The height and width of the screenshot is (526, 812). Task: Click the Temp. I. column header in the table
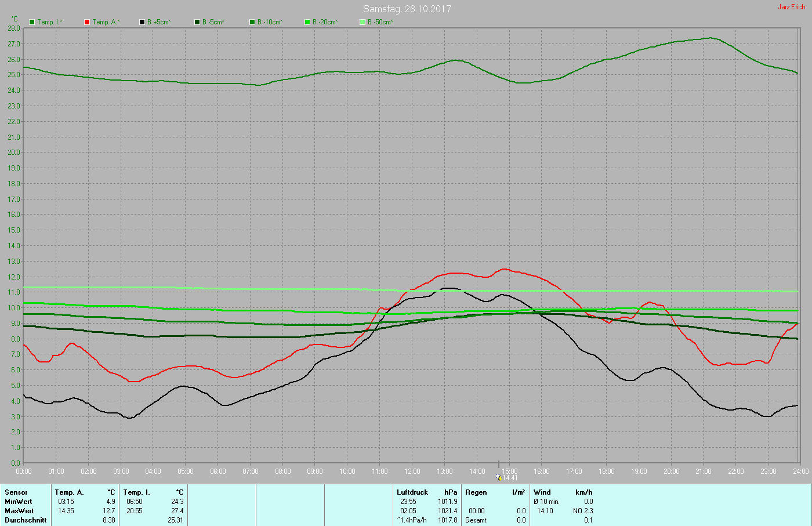(x=137, y=492)
